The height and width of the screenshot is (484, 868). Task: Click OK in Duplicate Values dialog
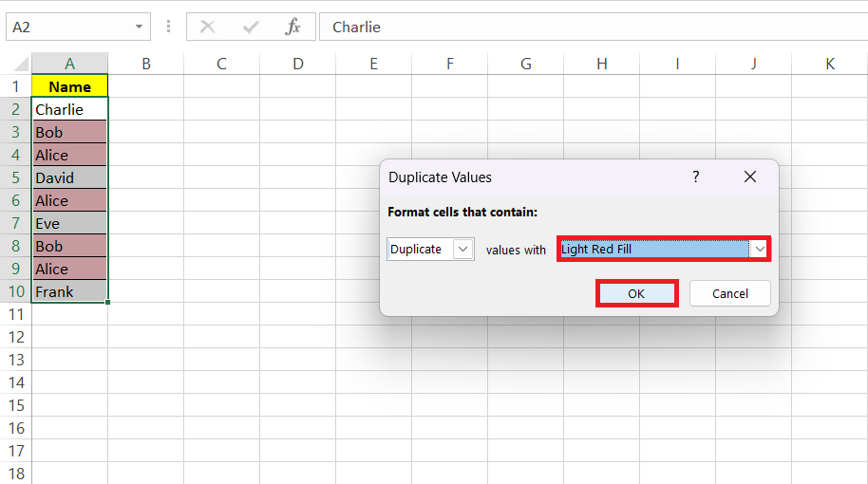click(636, 293)
